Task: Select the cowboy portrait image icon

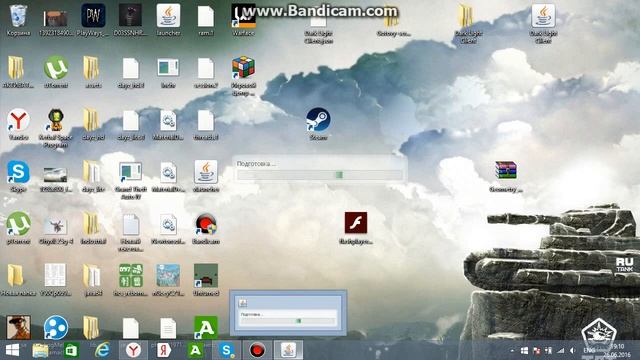Action: click(x=18, y=327)
